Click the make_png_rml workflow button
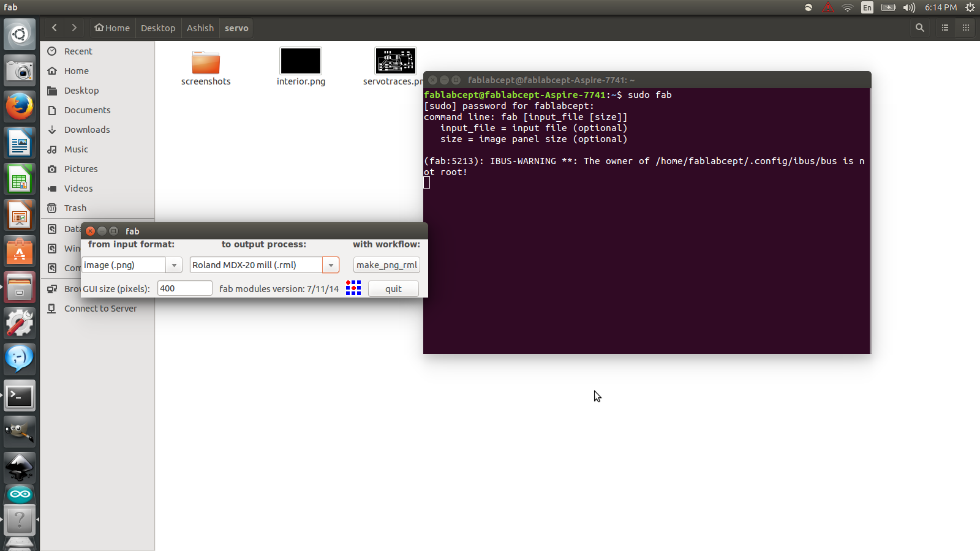Screen dimensions: 980x551 pyautogui.click(x=386, y=264)
